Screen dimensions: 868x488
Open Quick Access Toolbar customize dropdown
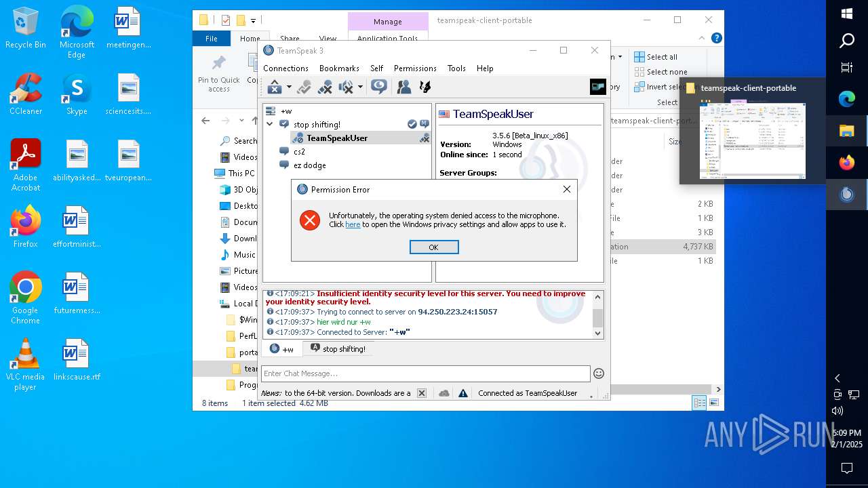click(x=254, y=21)
